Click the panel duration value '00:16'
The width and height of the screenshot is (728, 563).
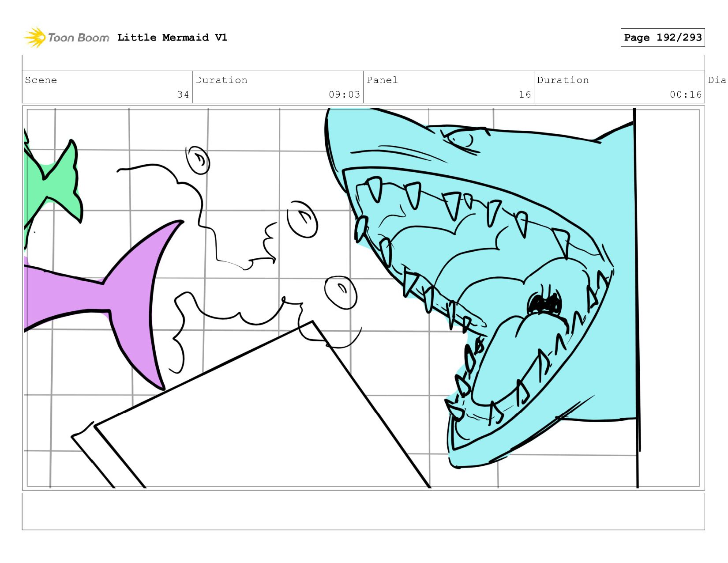click(x=686, y=94)
